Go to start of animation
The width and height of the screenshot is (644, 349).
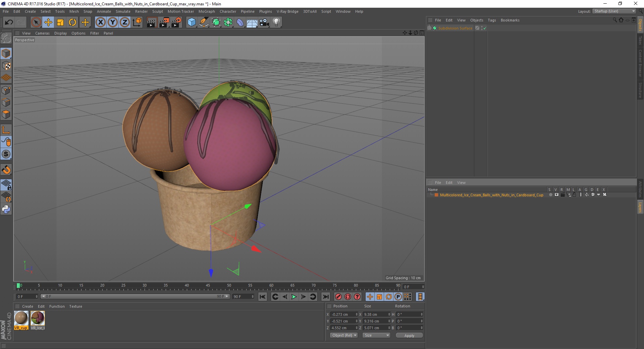263,297
